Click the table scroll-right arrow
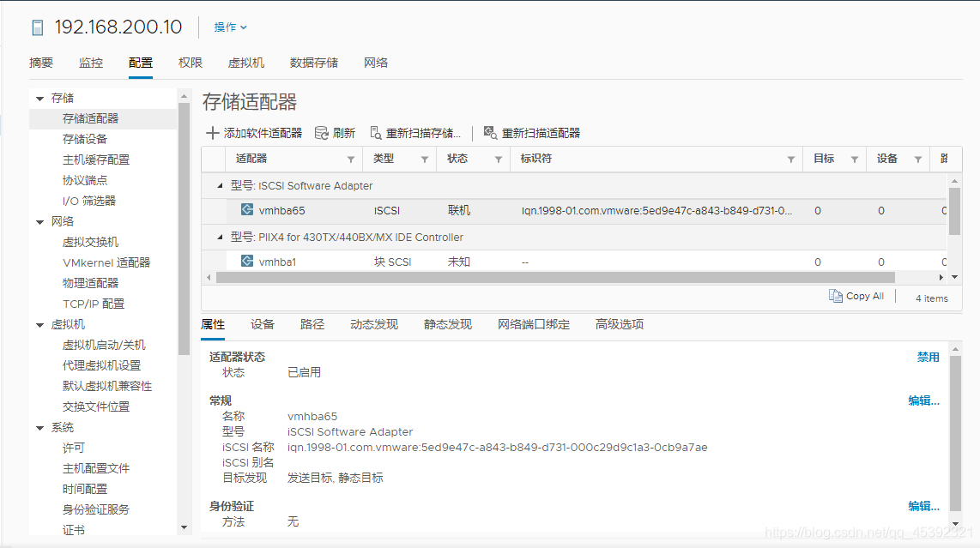The height and width of the screenshot is (548, 980). [941, 278]
